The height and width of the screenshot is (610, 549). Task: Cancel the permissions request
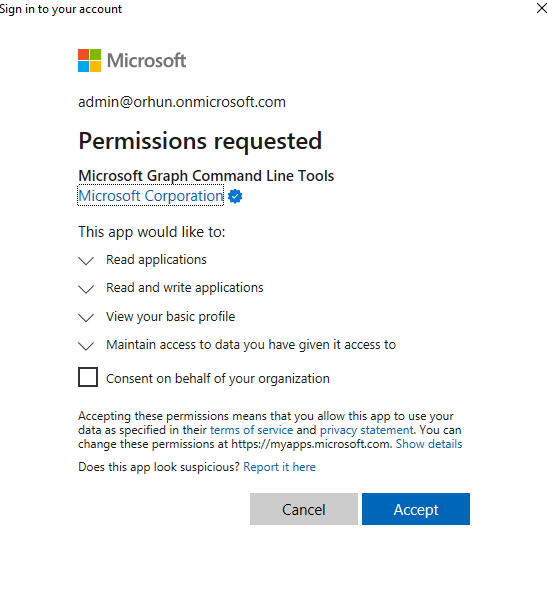[304, 509]
